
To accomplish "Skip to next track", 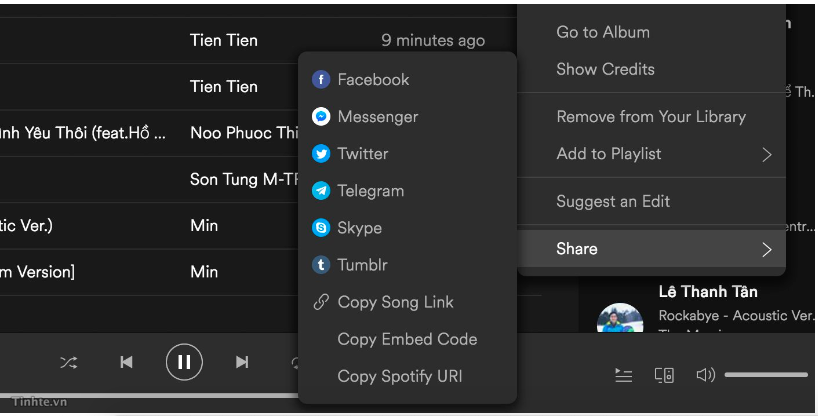I will pos(242,362).
